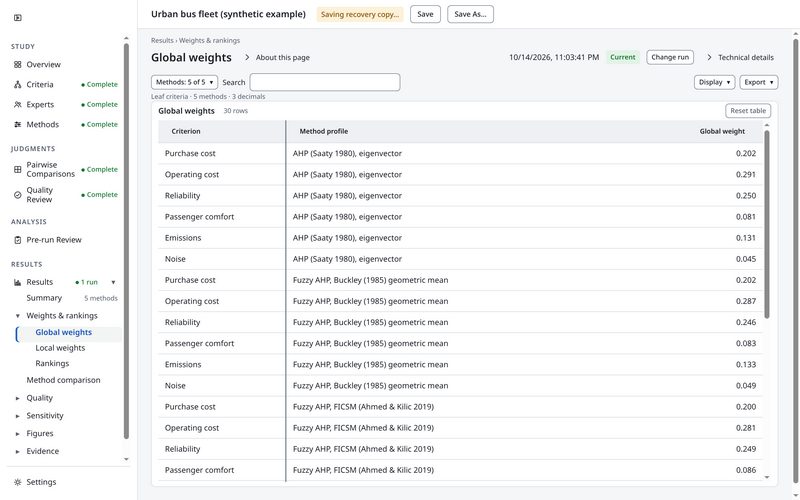Click the Overview grid icon
This screenshot has width=800, height=500.
pyautogui.click(x=18, y=65)
